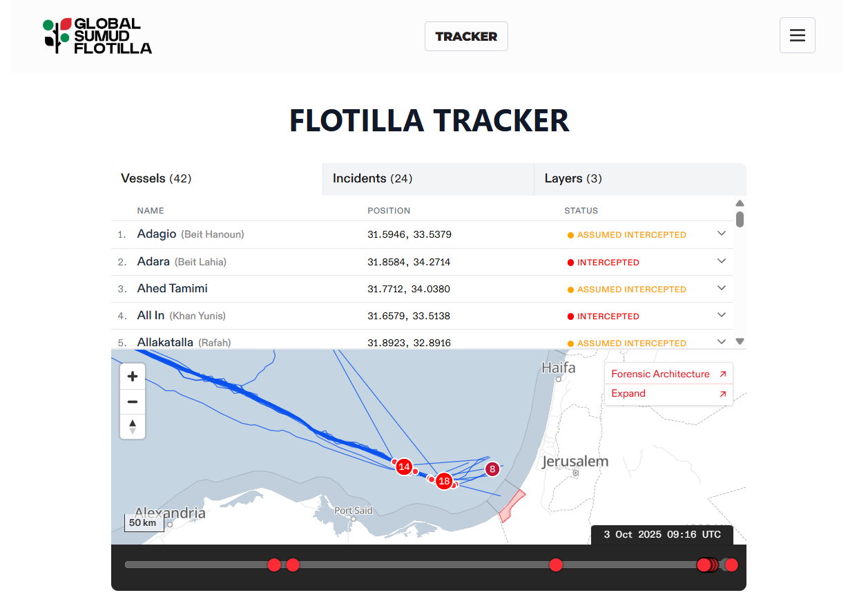Screen dimensions: 868x595
Task: Expand the Adara vessel details
Action: [721, 261]
